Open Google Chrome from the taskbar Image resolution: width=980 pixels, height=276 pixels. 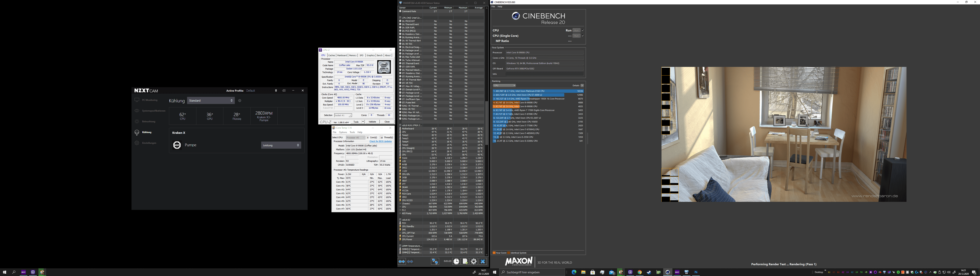639,272
